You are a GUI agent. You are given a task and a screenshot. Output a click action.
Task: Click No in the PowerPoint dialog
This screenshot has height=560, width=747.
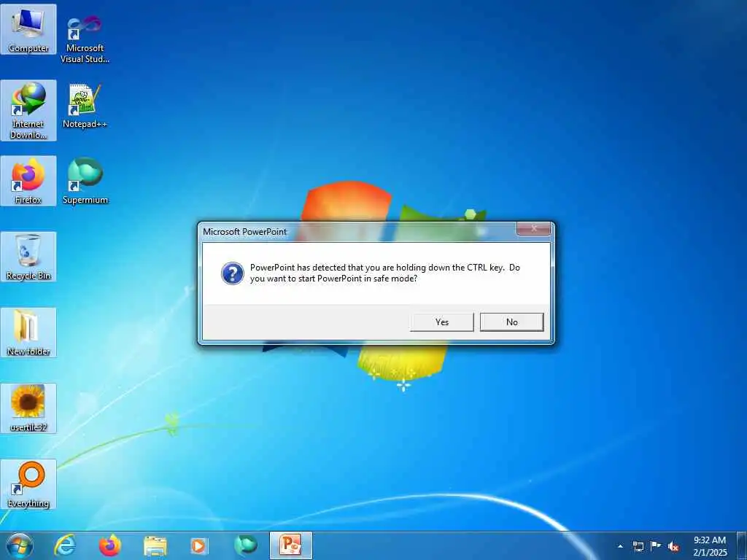[511, 322]
